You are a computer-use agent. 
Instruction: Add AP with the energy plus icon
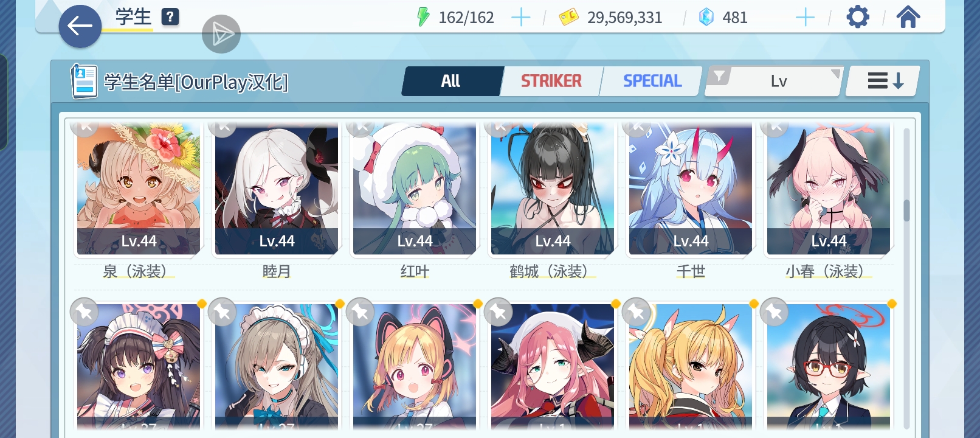click(521, 18)
